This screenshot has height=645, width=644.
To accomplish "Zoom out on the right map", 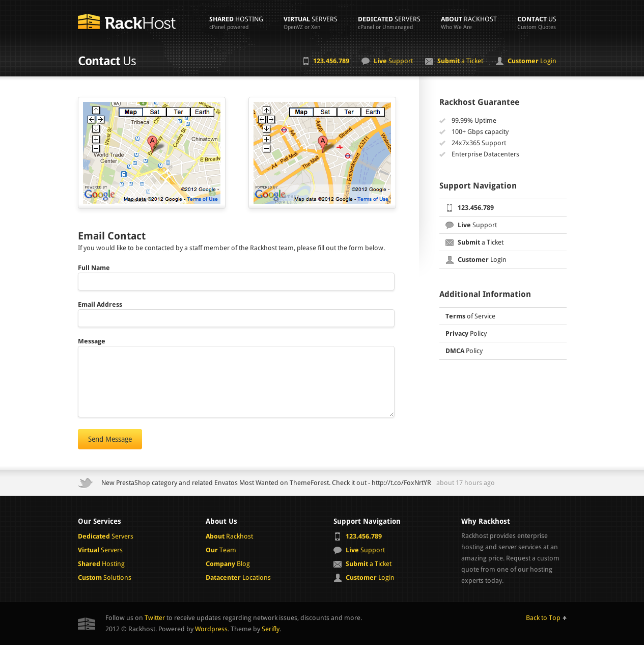I will pos(266,149).
